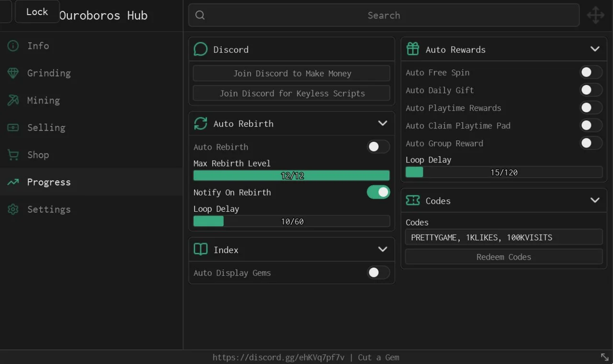Screen dimensions: 613x364
Task: Click the Codes ticket icon
Action: coord(413,201)
